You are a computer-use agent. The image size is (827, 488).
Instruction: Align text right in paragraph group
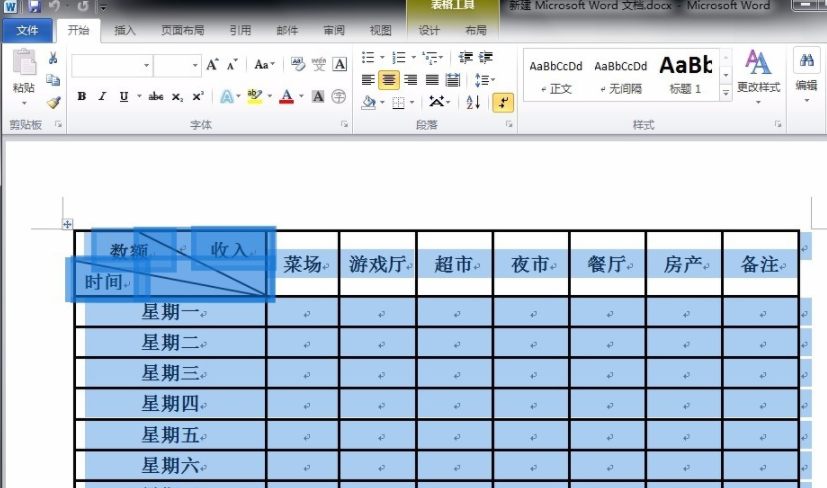point(410,80)
